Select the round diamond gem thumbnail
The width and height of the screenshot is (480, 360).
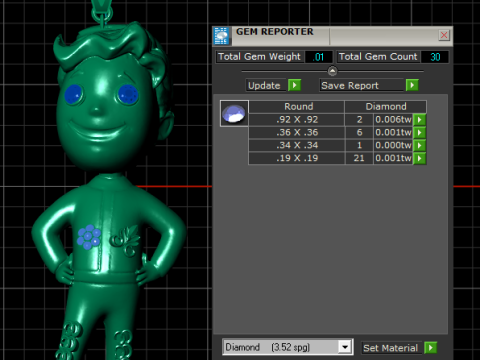coord(234,113)
